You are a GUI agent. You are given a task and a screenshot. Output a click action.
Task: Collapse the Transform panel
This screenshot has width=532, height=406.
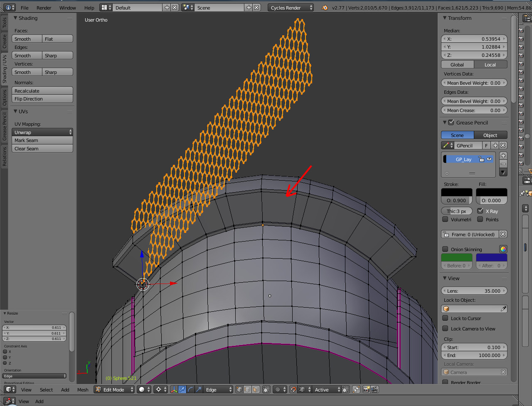tap(445, 18)
